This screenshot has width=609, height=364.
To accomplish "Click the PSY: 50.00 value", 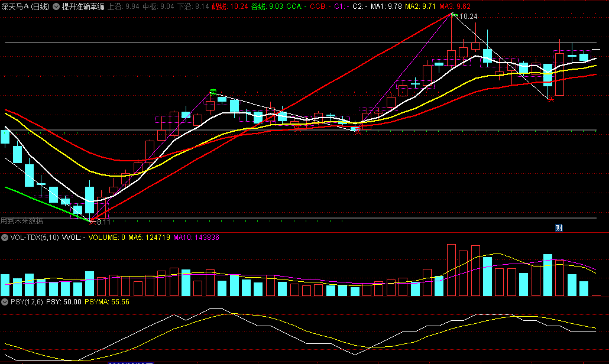I will click(x=64, y=302).
